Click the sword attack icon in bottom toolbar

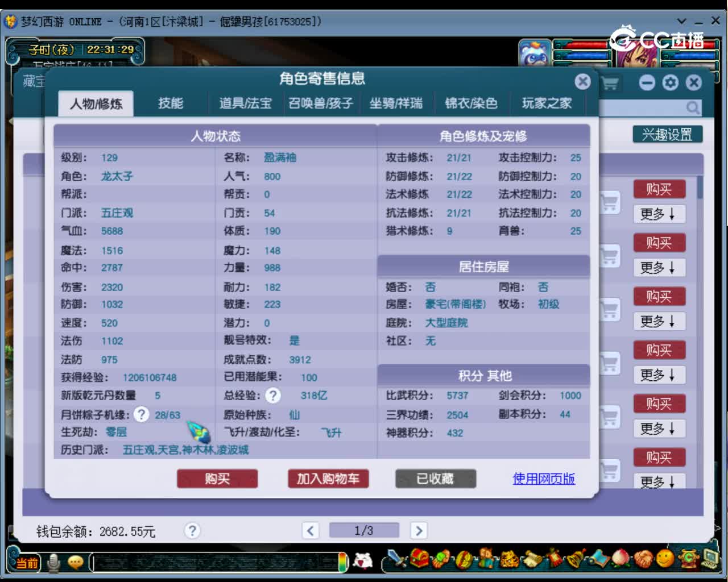[398, 559]
